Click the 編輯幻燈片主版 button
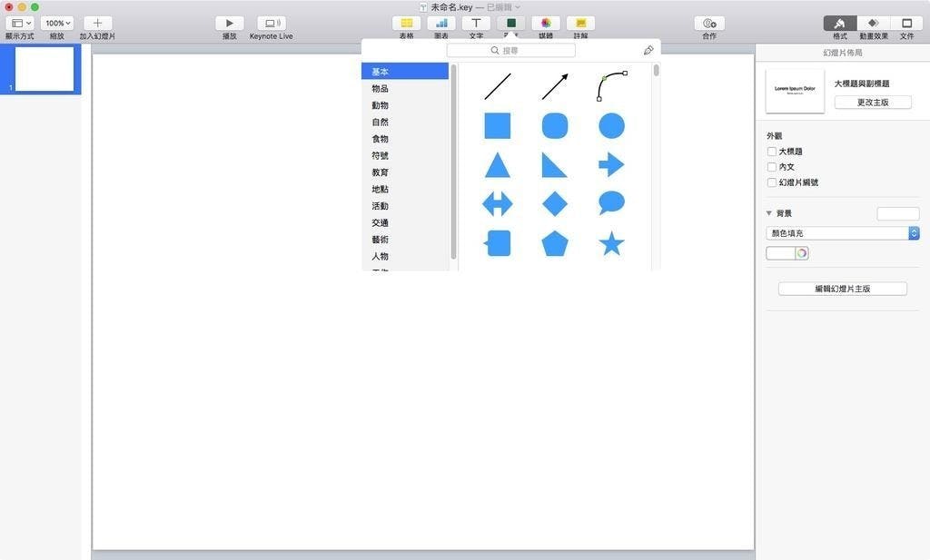 842,289
